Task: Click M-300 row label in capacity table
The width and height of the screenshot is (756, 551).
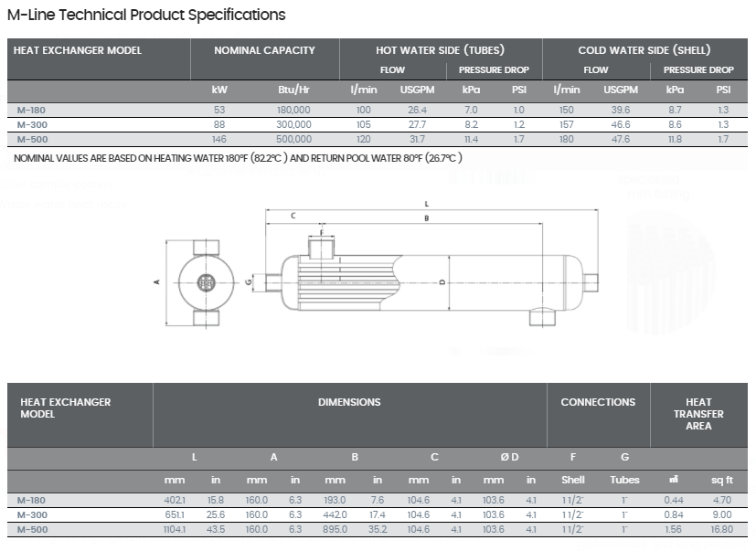Action: [32, 125]
